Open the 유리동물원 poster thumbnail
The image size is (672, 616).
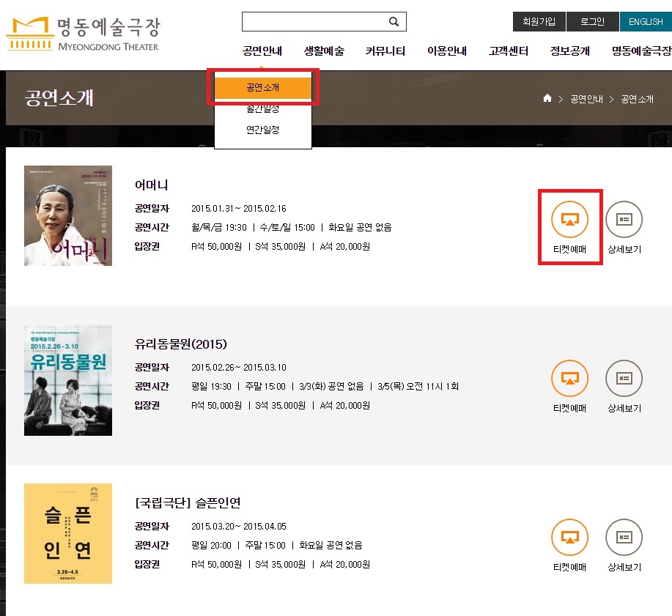pos(68,380)
